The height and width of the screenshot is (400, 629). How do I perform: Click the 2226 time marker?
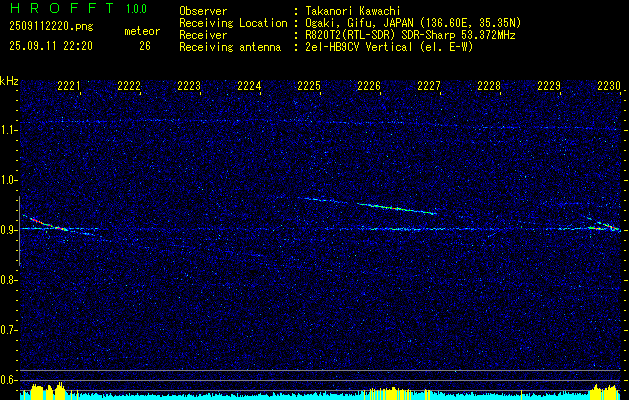coord(369,85)
